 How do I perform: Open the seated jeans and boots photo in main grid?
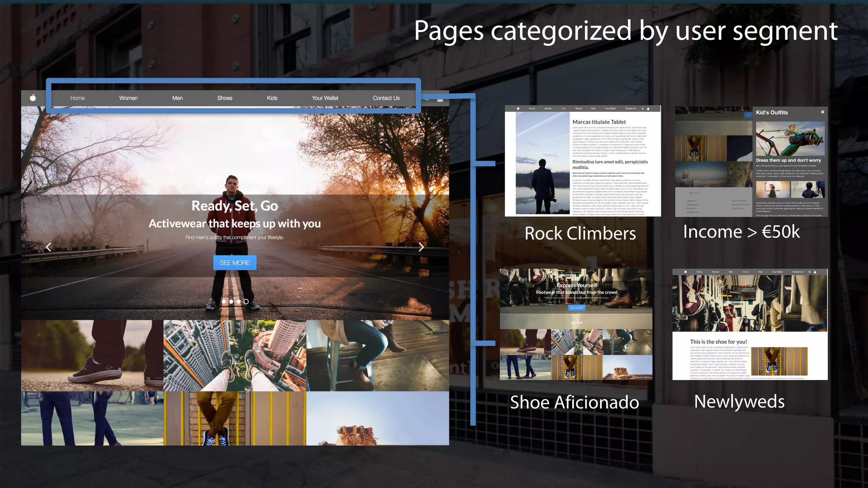coord(378,355)
